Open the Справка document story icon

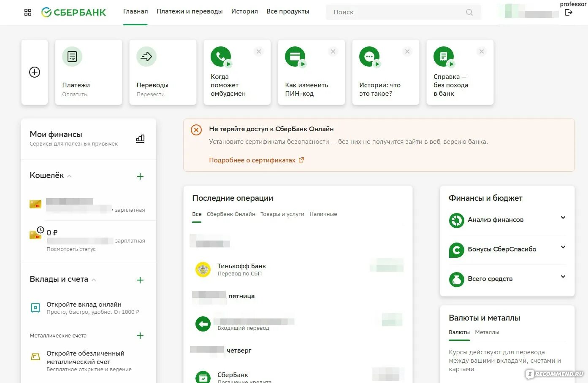444,57
